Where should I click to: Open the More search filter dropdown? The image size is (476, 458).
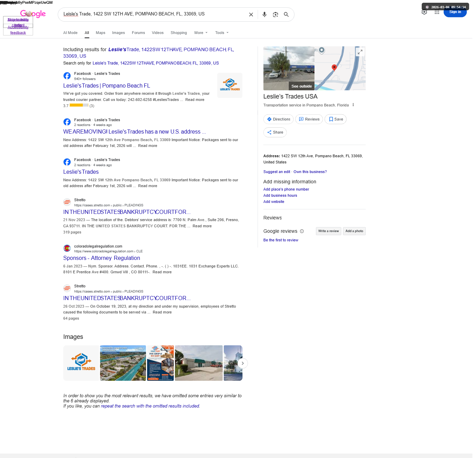click(x=201, y=33)
